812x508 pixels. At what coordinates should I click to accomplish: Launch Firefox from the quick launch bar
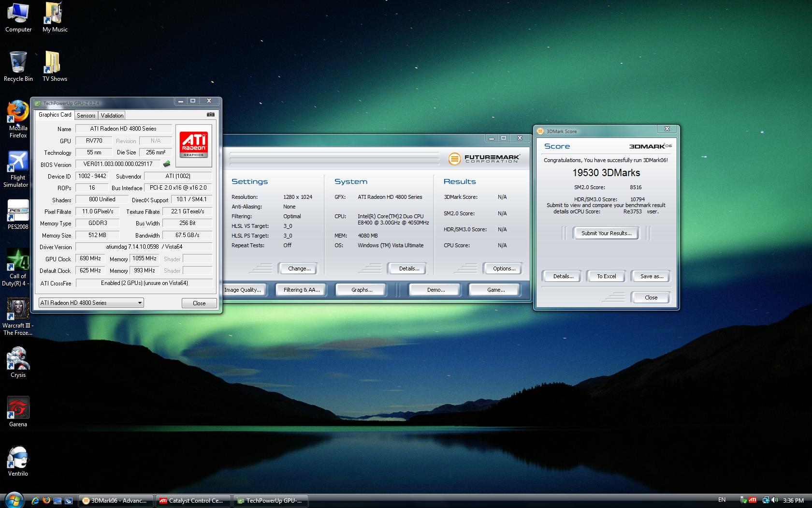coord(46,501)
